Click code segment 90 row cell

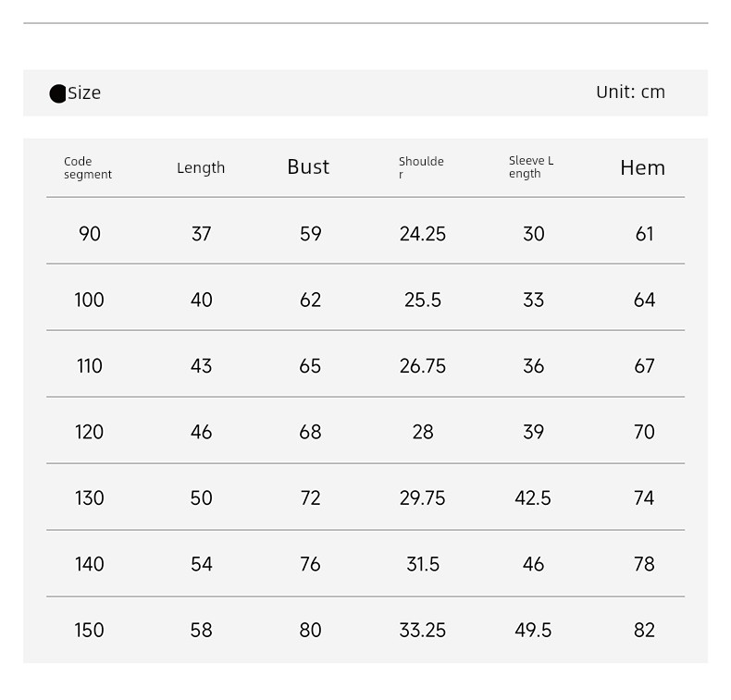90,234
